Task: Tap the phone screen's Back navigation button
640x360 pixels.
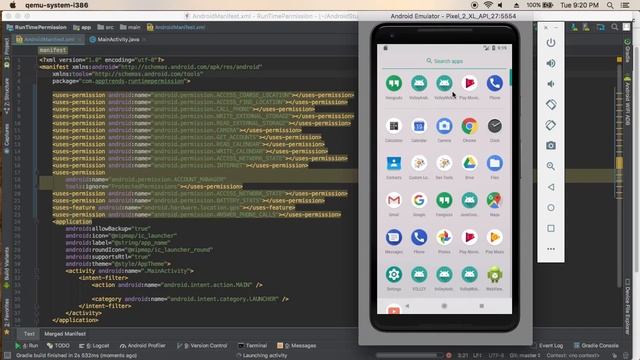Action: click(x=407, y=306)
